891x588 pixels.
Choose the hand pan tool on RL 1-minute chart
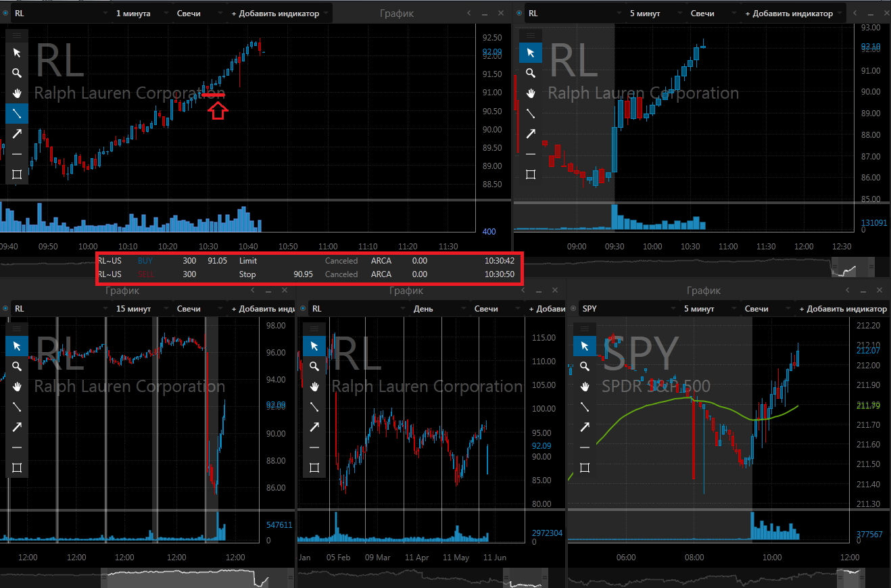17,93
